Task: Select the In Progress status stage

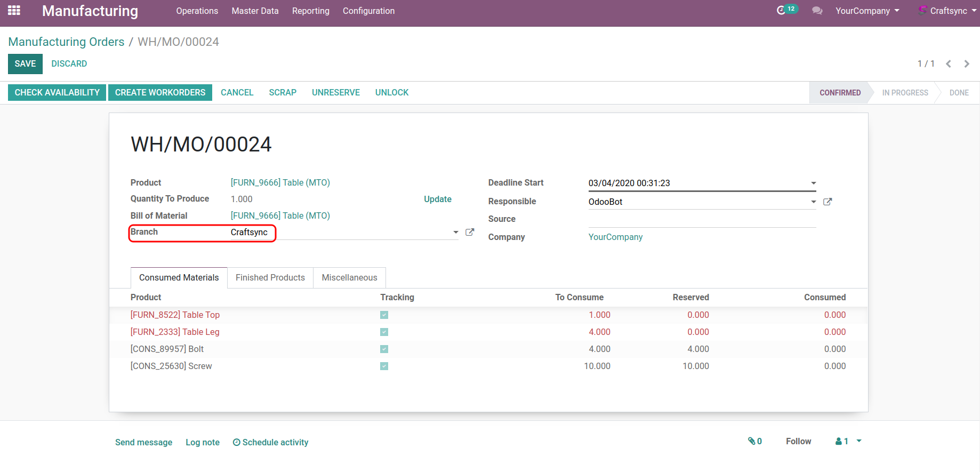Action: [905, 93]
